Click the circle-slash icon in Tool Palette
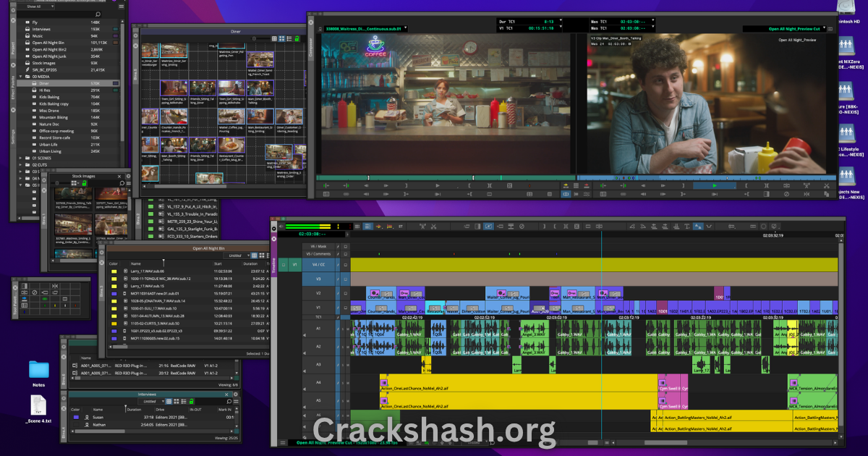Screen dimensions: 868x456 coord(34,293)
